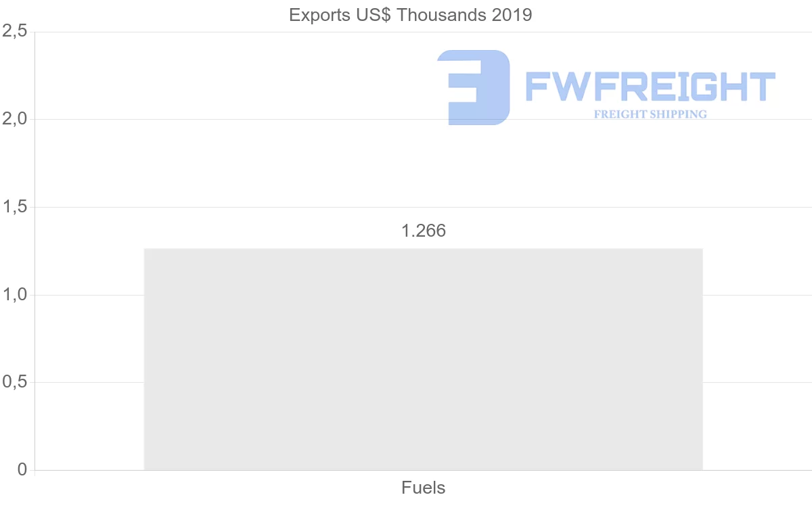Viewport: 812px width, 516px height.
Task: Select the 1,5 y-axis tick label
Action: coord(14,207)
